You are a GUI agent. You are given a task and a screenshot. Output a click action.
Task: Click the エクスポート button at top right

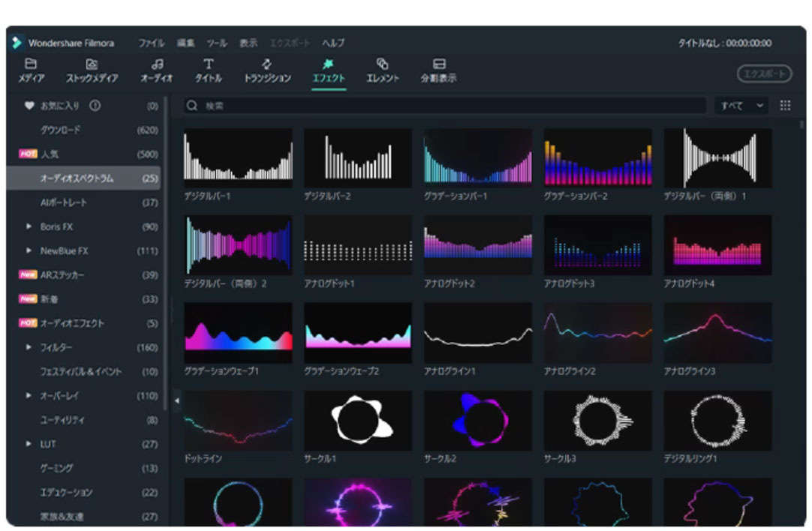pos(764,73)
